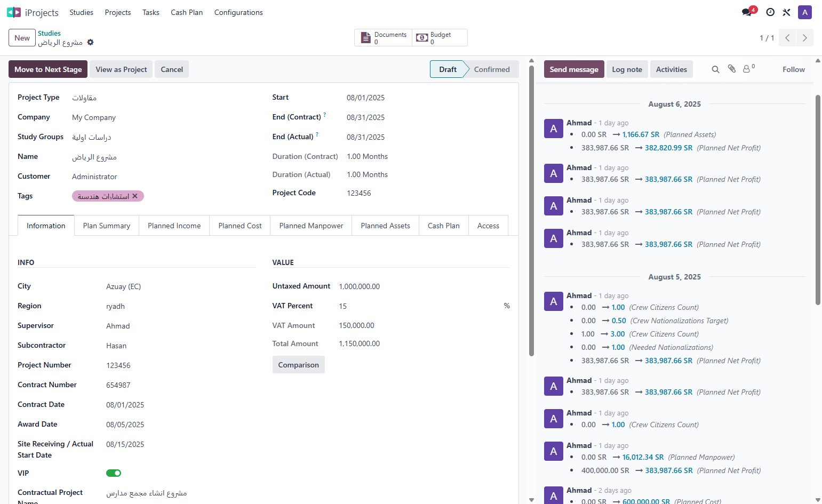Screen dimensions: 822x504
Task: Open the activities clock icon
Action: pos(770,12)
